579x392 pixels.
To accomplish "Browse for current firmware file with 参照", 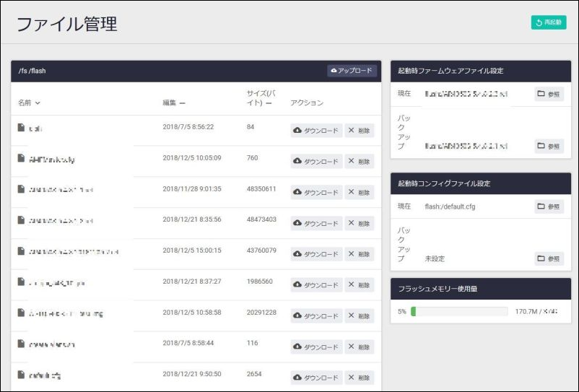I will point(549,94).
